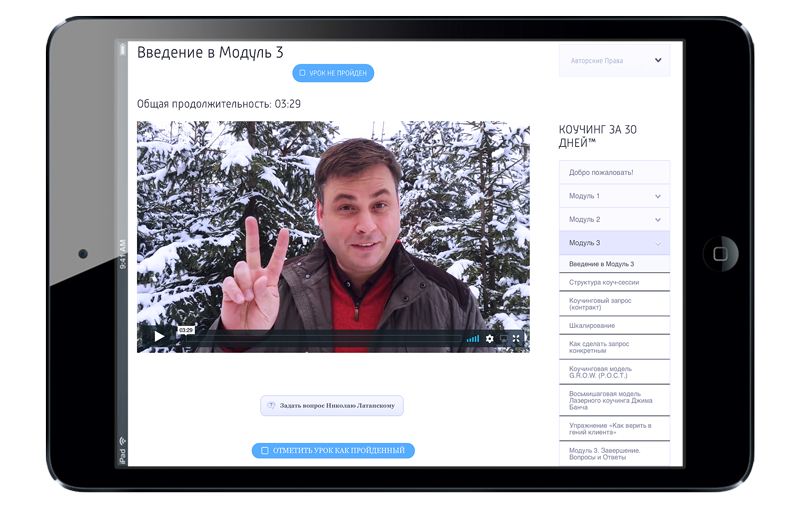This screenshot has height=508, width=800.
Task: Expand the Авторские Права dropdown
Action: pyautogui.click(x=657, y=61)
